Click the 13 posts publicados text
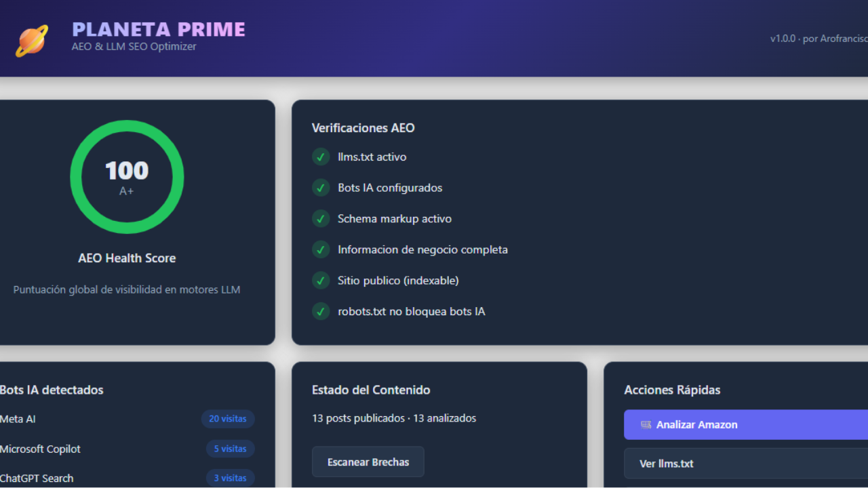The height and width of the screenshot is (488, 868). point(358,418)
